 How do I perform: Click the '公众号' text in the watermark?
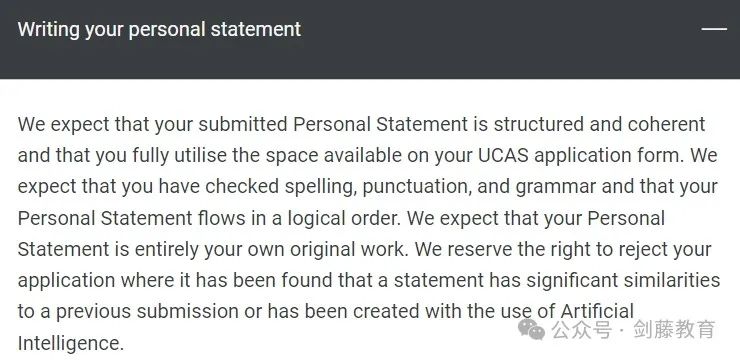581,329
